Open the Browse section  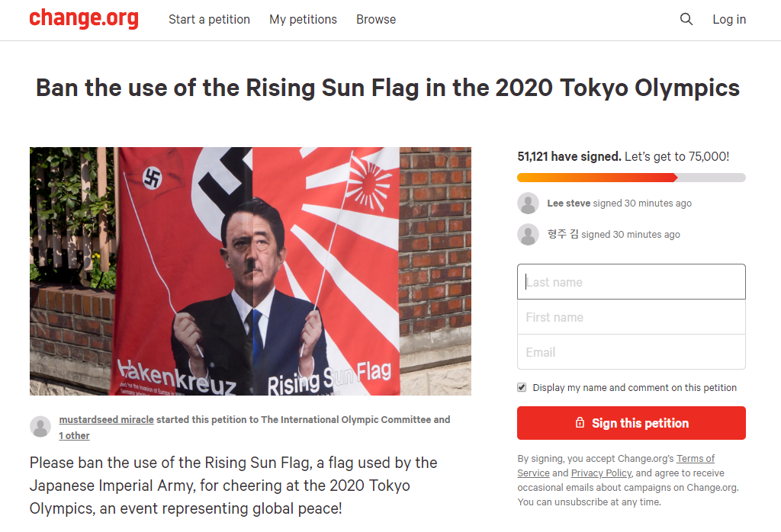376,19
